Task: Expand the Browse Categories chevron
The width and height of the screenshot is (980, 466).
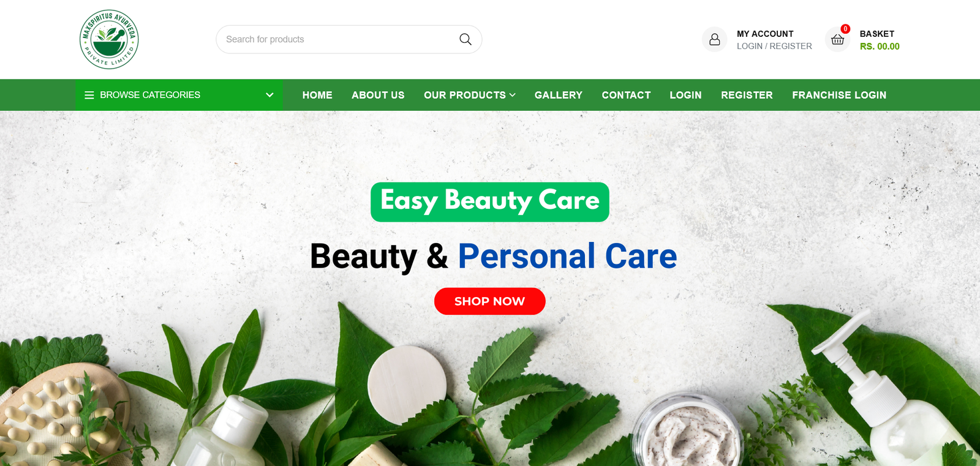Action: [x=269, y=95]
